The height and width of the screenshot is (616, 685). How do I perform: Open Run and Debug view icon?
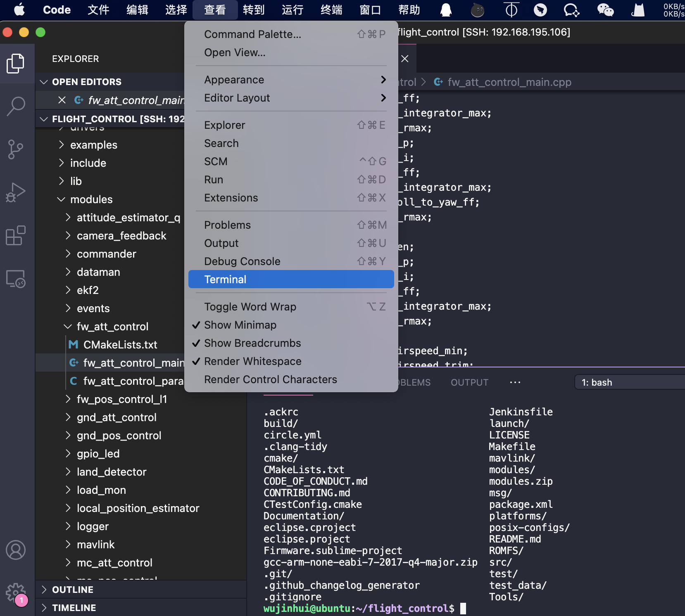[16, 192]
